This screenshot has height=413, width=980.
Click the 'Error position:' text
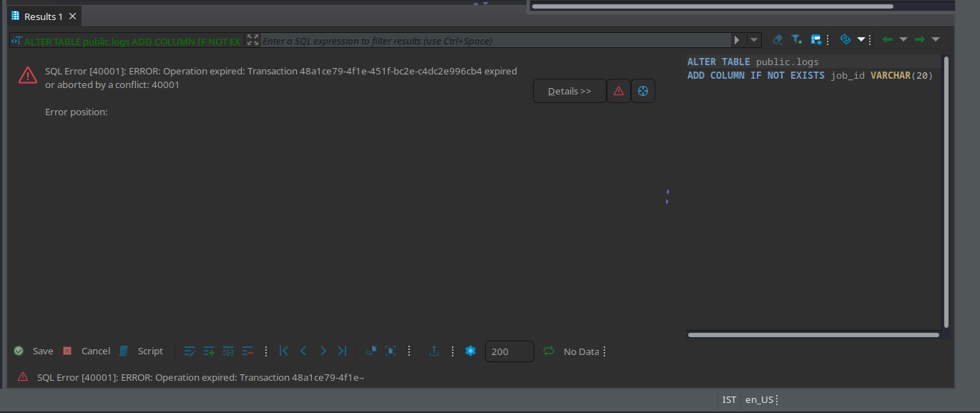tap(77, 112)
